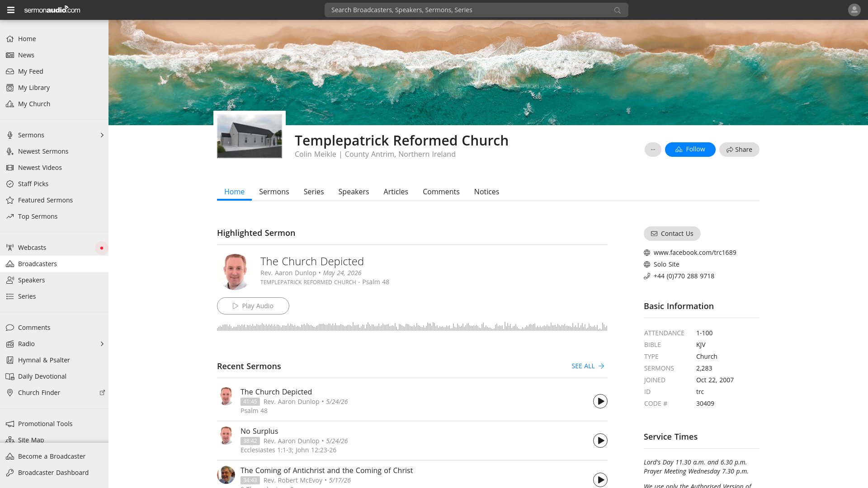Click the Become a Broadcaster icon
Screen dimensions: 868x488
click(x=10, y=456)
